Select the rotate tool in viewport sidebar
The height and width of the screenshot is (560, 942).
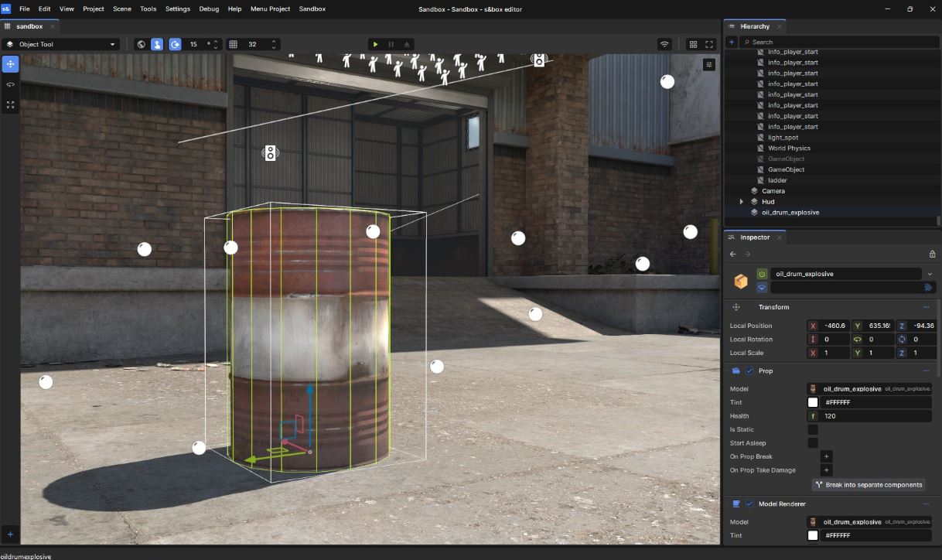(10, 84)
